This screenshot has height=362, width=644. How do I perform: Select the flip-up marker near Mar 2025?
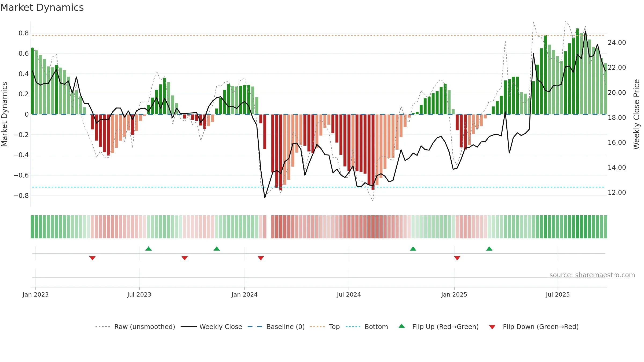489,249
